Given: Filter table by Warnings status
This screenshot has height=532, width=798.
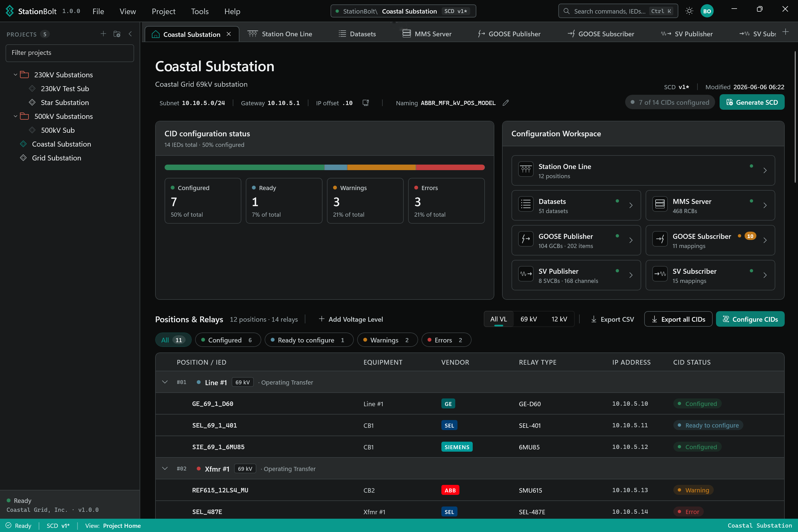Looking at the screenshot, I should 387,340.
